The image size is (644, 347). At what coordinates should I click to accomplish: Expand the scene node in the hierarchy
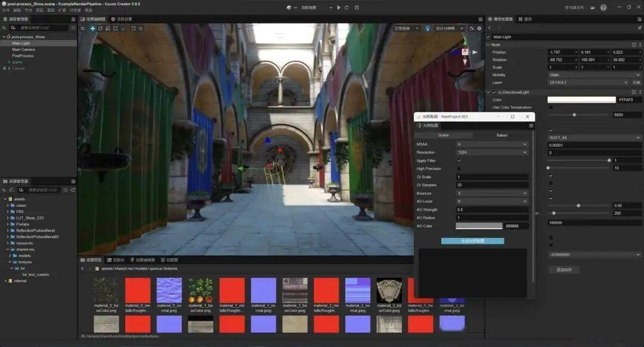coord(9,62)
